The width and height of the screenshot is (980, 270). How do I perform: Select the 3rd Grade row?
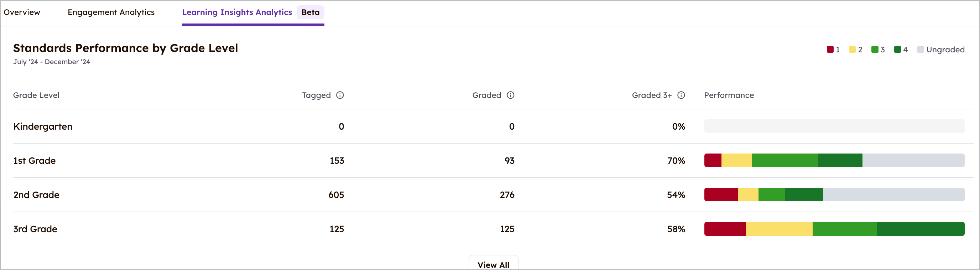pyautogui.click(x=35, y=229)
